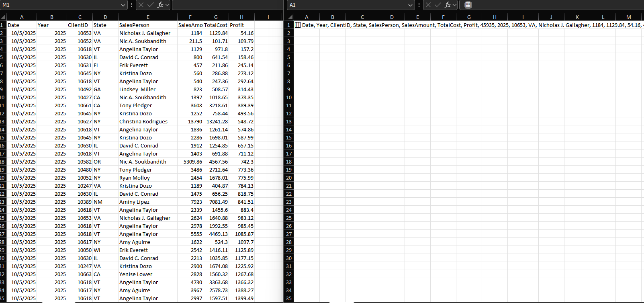Click name box options dots, right window
644x303 pixels.
(x=419, y=5)
